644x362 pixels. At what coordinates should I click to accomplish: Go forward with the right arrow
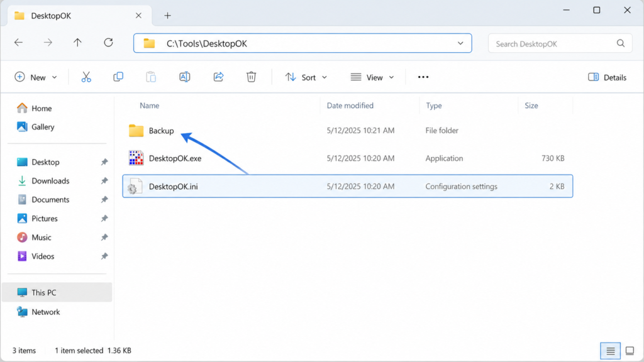coord(48,43)
